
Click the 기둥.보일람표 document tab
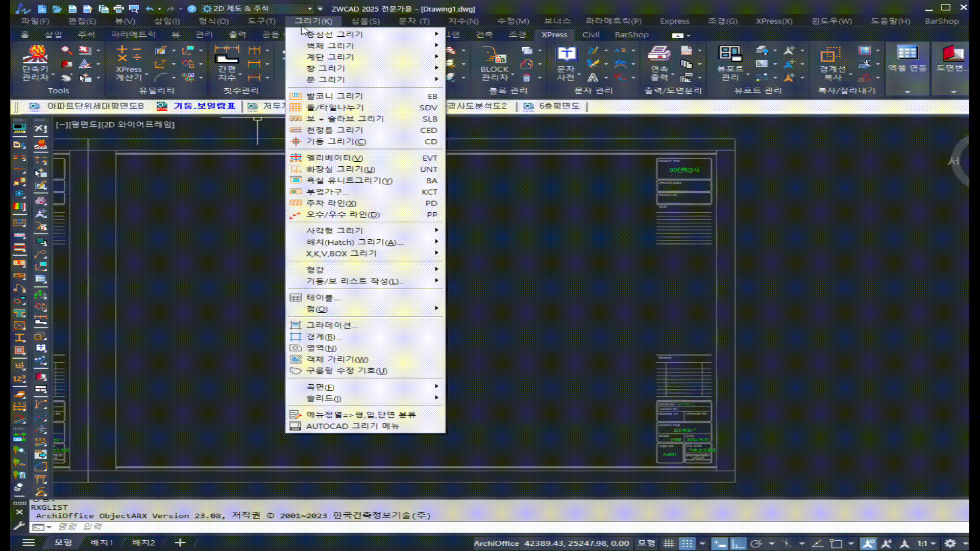(204, 106)
